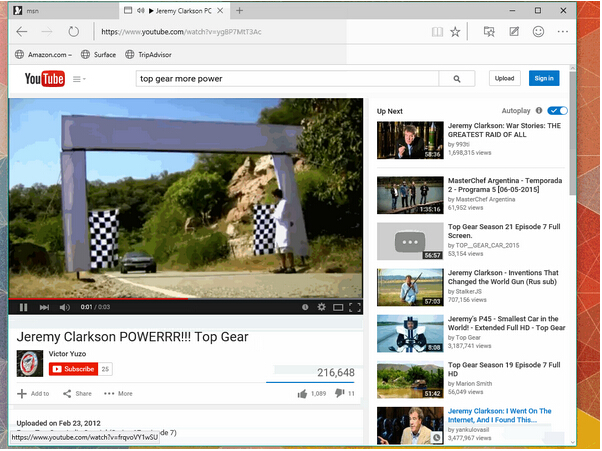
Task: Switch to theater mode
Action: pyautogui.click(x=338, y=307)
